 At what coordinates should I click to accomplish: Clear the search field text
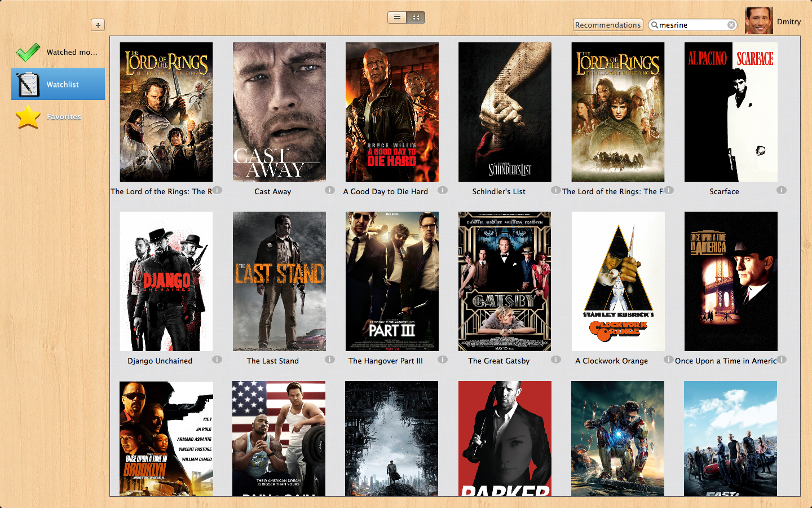[731, 25]
